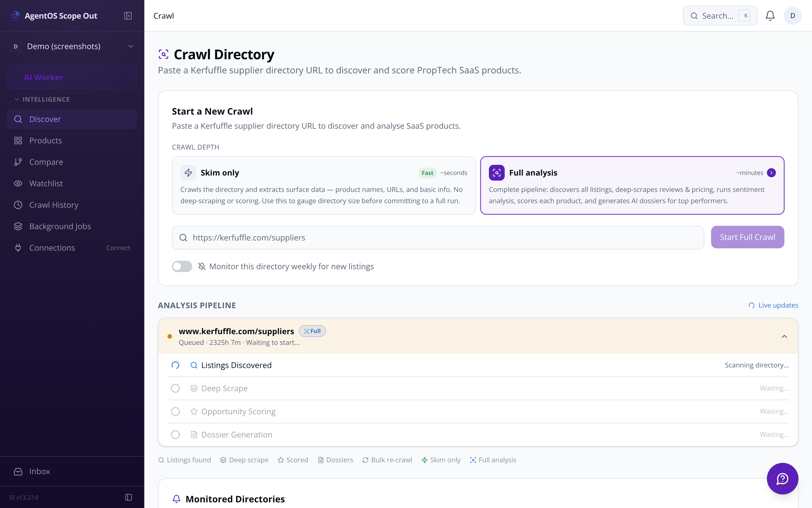Click the Connections plug icon
Screen dimensions: 812x508
[18, 248]
